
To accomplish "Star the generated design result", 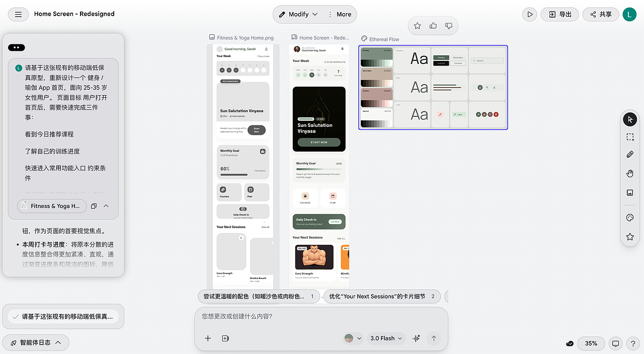I will pos(417,26).
